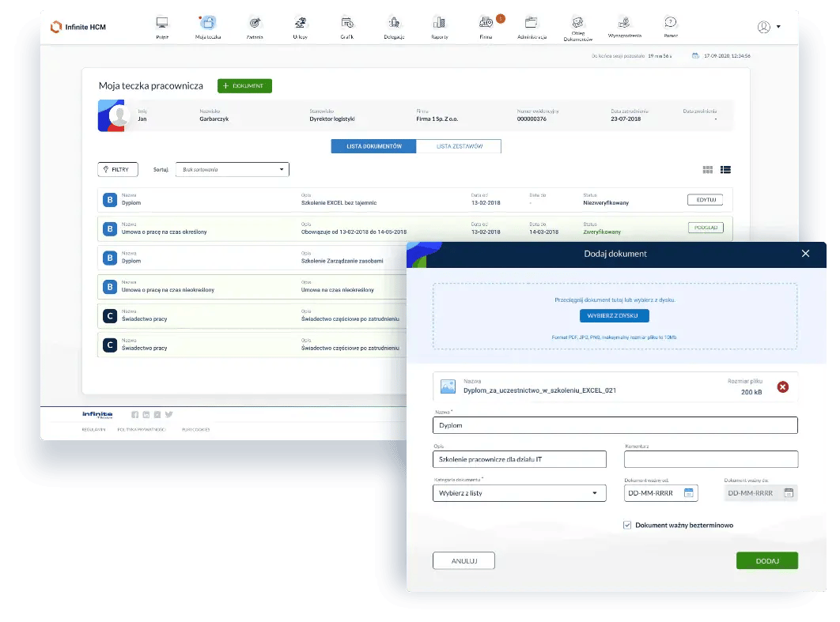Switch to list view layout

[x=725, y=170]
